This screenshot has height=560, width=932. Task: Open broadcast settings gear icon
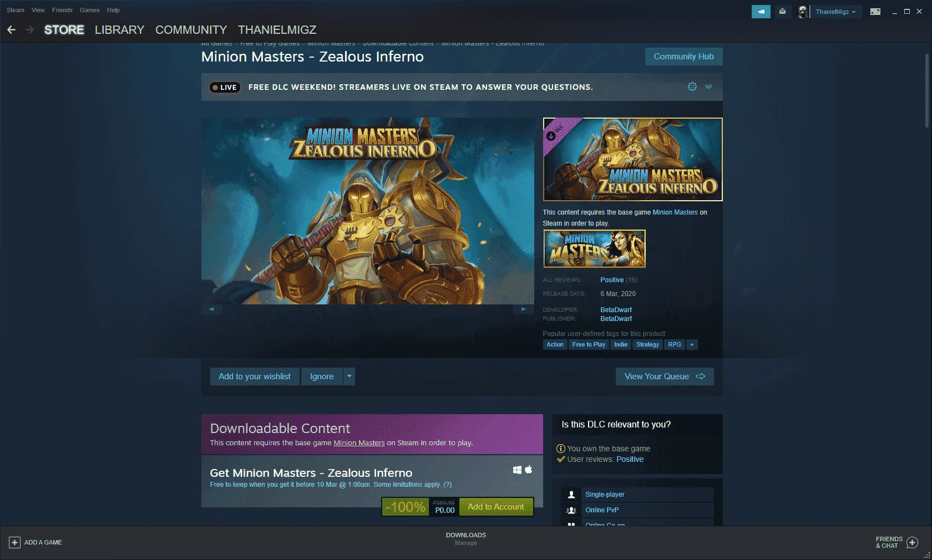click(x=692, y=86)
